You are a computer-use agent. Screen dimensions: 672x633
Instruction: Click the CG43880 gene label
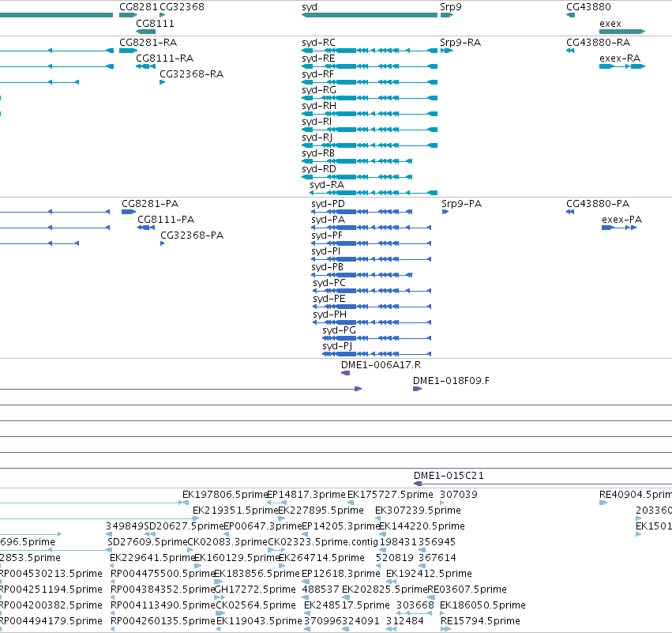point(588,7)
